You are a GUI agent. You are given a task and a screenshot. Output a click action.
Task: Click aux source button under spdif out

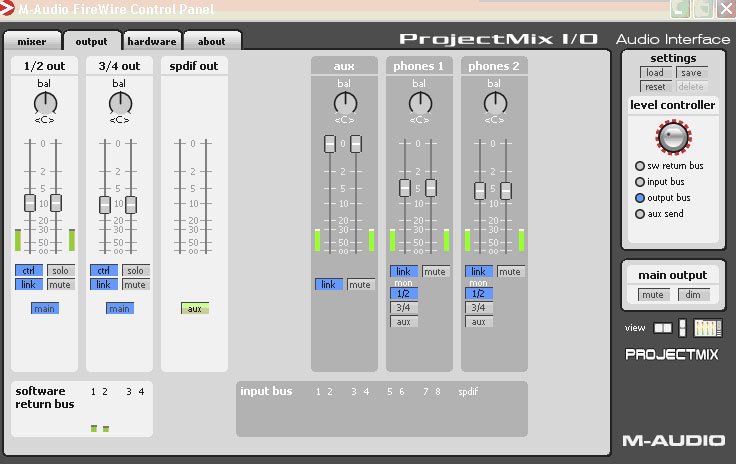[195, 308]
